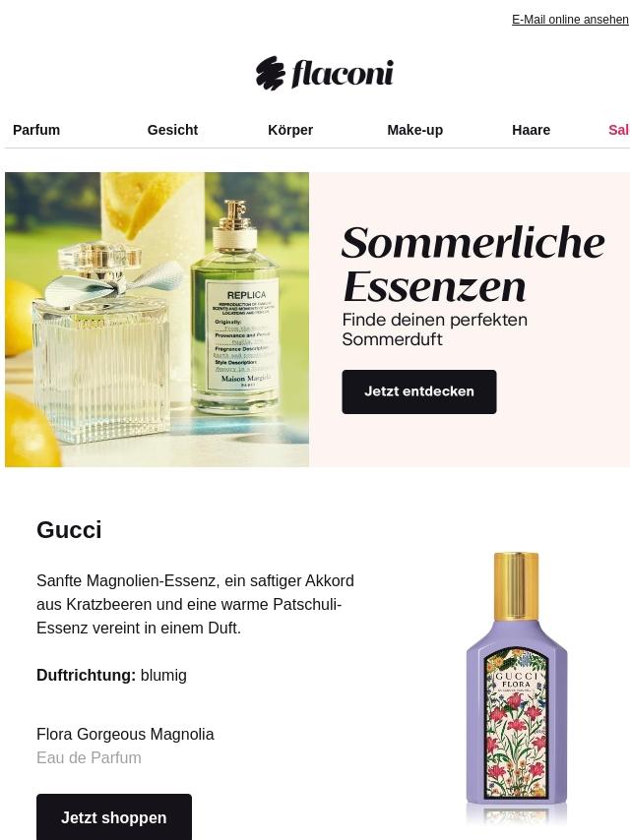Viewport: 630px width, 840px height.
Task: Click the flaconi logo
Action: pos(325,73)
